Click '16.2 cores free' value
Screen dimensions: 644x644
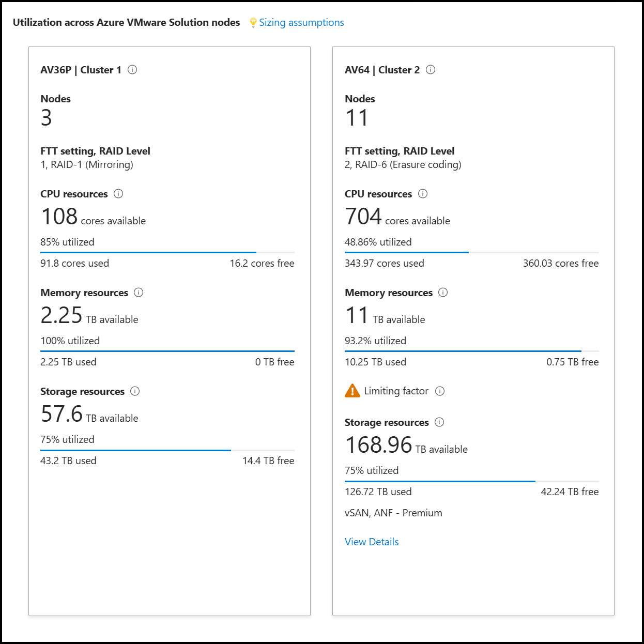tap(262, 263)
